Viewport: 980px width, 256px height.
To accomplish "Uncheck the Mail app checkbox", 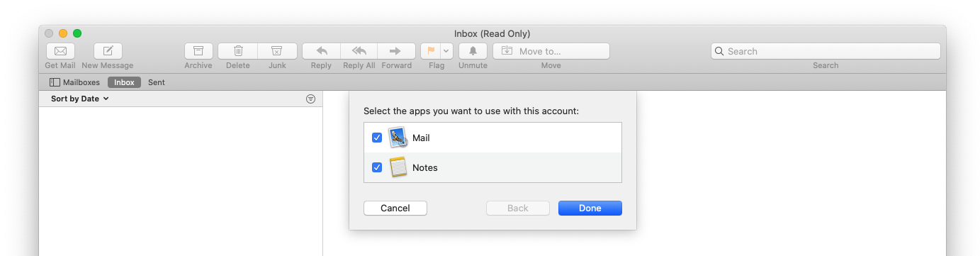I will (x=377, y=138).
